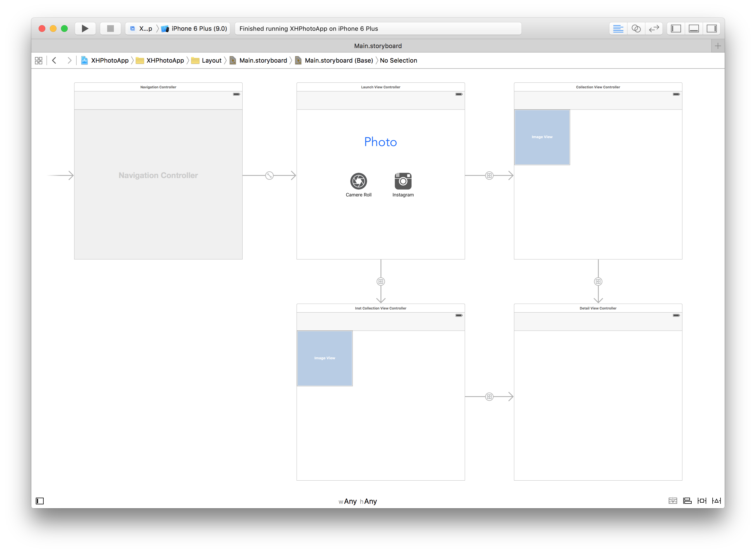756x553 pixels.
Task: Select the Main.storyboard tab
Action: pos(377,46)
